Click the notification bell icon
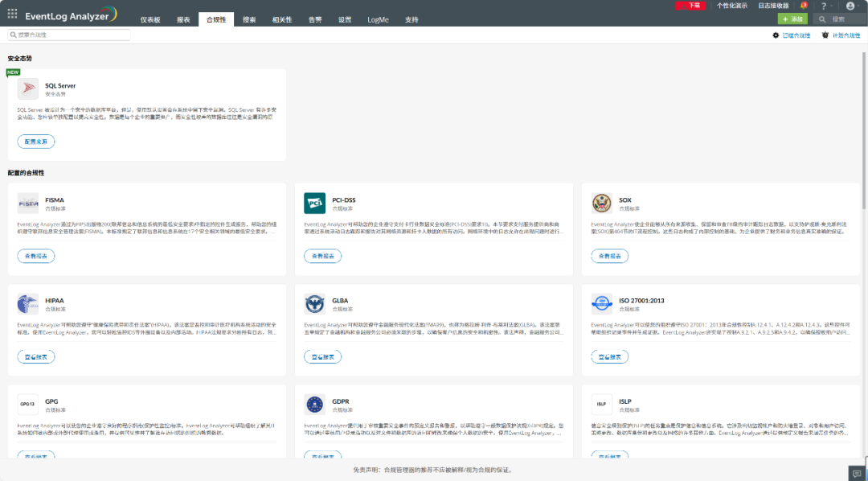Screen dimensions: 868x481 pos(803,6)
